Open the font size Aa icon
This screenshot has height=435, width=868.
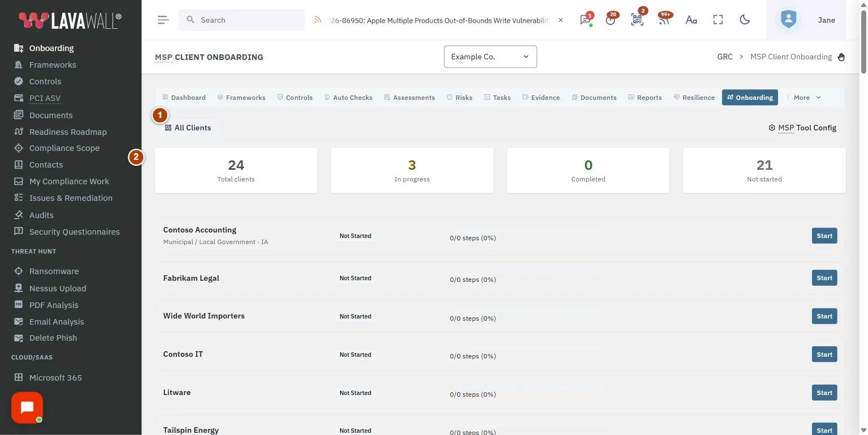[x=691, y=20]
